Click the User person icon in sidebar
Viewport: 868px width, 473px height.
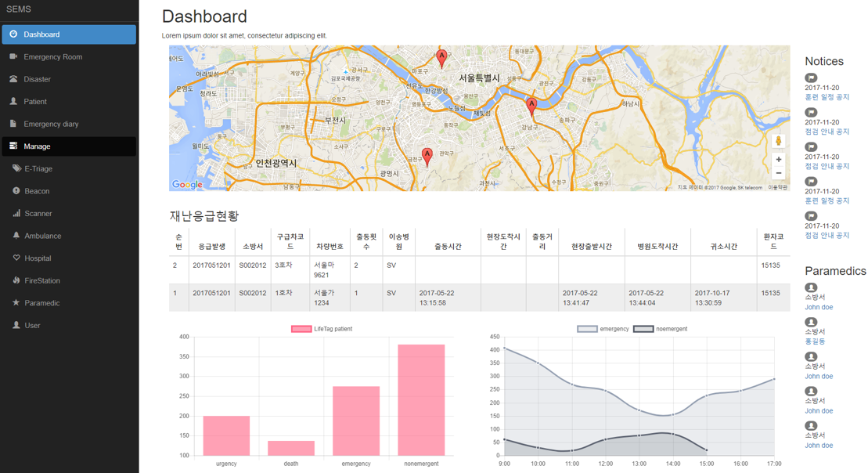click(16, 325)
